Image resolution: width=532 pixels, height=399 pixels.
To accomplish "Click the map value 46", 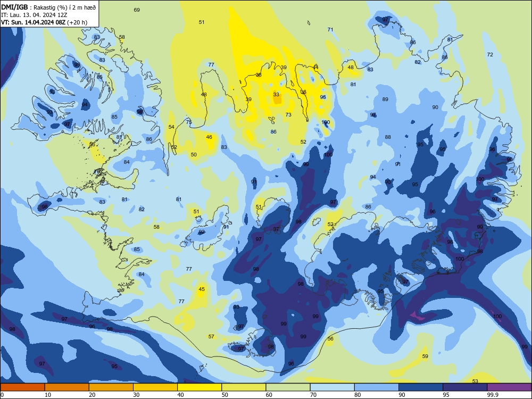I will [209, 137].
